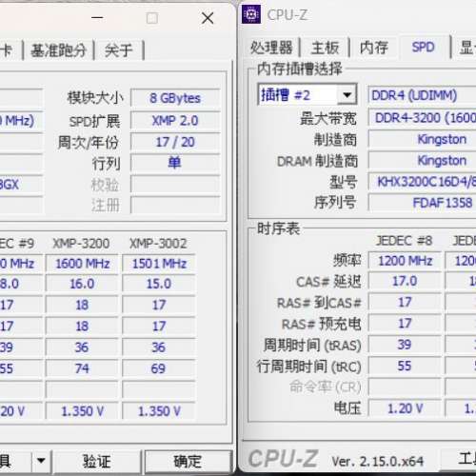Click the empty 注册 field
476x476 pixels.
coord(175,205)
